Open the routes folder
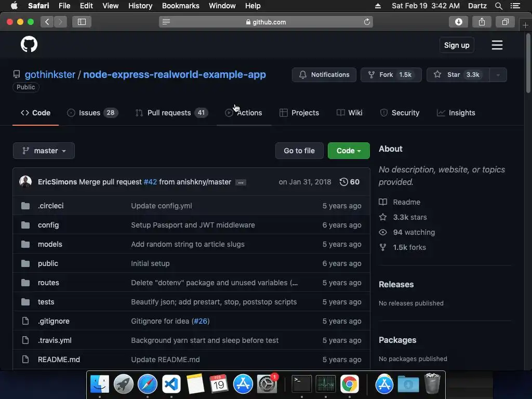The image size is (532, 399). coord(48,283)
